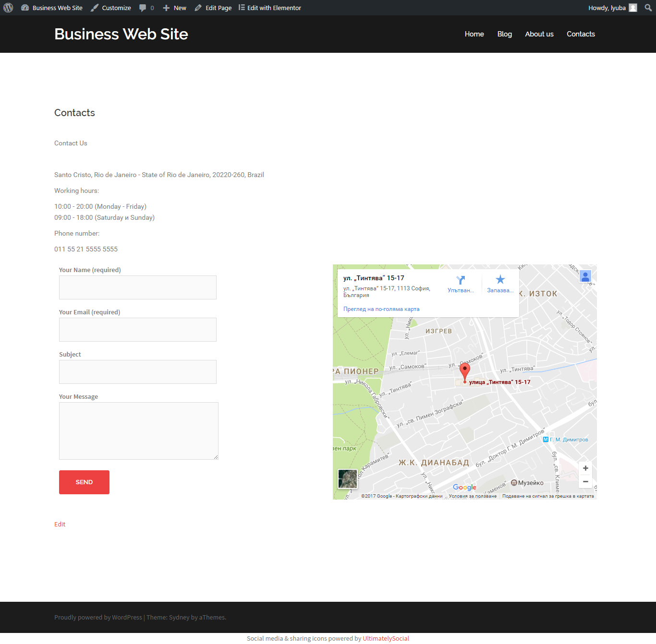Click the dashboard gauge icon in admin bar
Screen dimensions: 656x644
click(25, 8)
